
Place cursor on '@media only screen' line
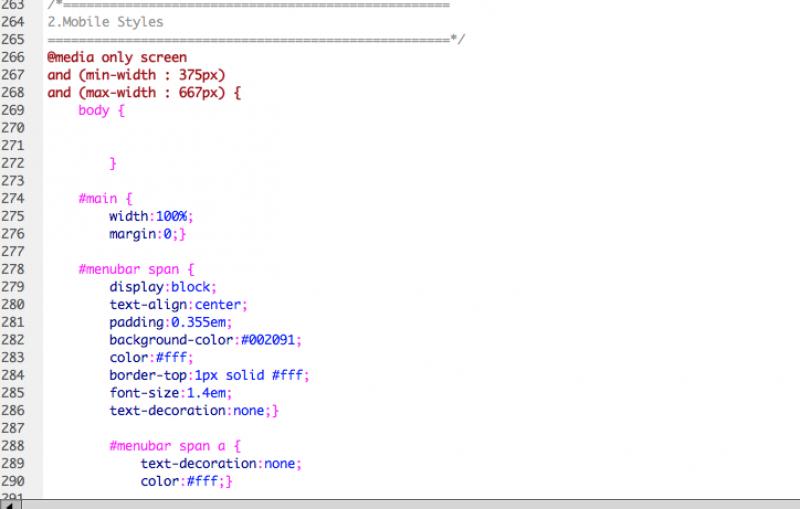click(x=116, y=57)
